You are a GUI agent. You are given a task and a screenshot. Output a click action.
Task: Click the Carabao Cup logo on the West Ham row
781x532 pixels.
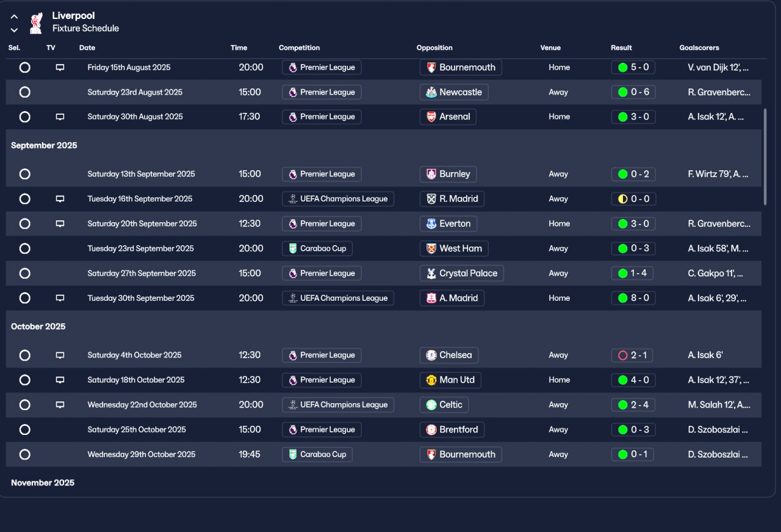[293, 249]
